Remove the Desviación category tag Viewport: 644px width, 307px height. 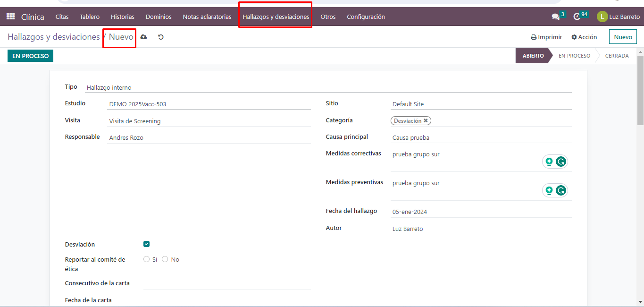(426, 121)
